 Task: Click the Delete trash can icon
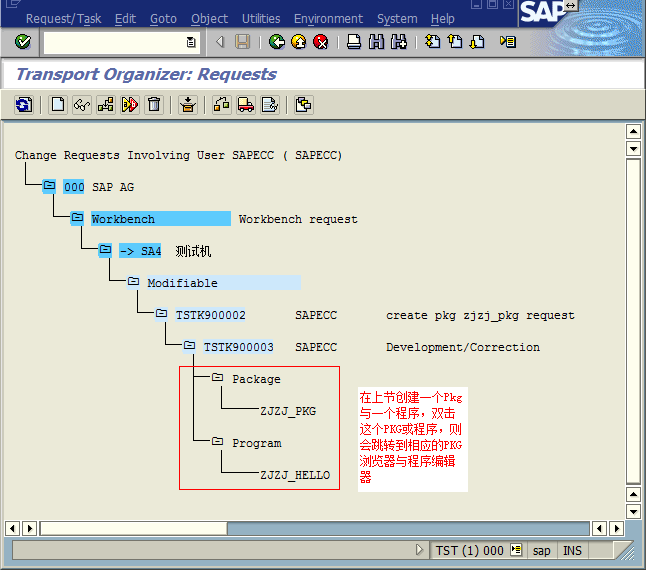(154, 105)
